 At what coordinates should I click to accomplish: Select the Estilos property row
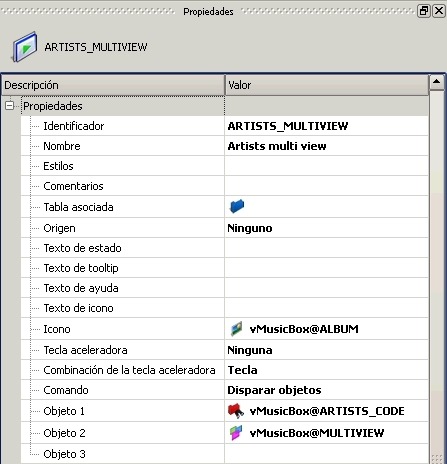click(225, 166)
